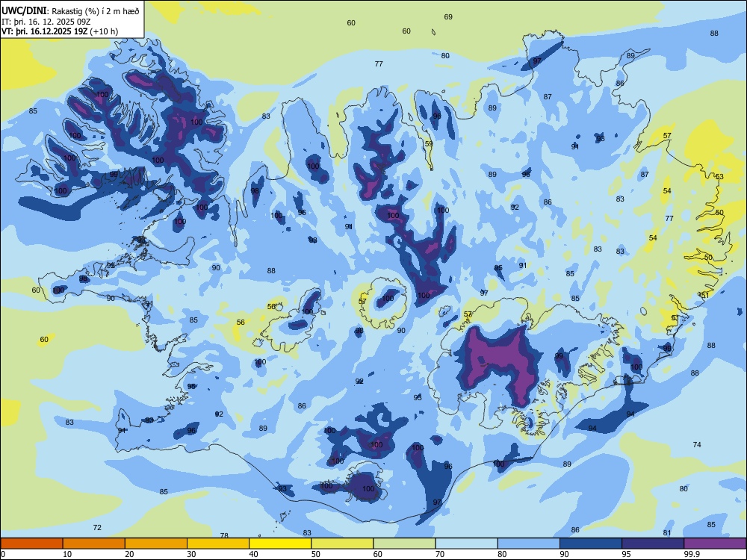Click the legend tick label '20'
The width and height of the screenshot is (747, 560).
pos(129,554)
